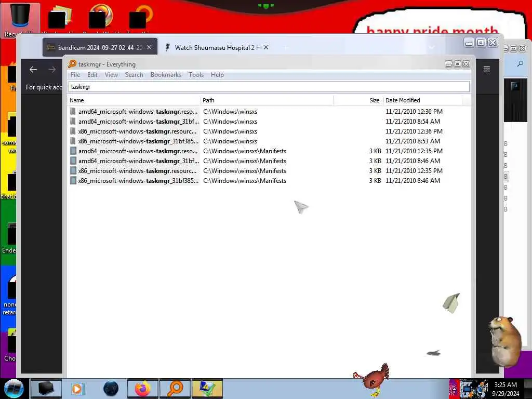Open the Search menu in Everything
Screen dimensions: 532x399
[134, 75]
